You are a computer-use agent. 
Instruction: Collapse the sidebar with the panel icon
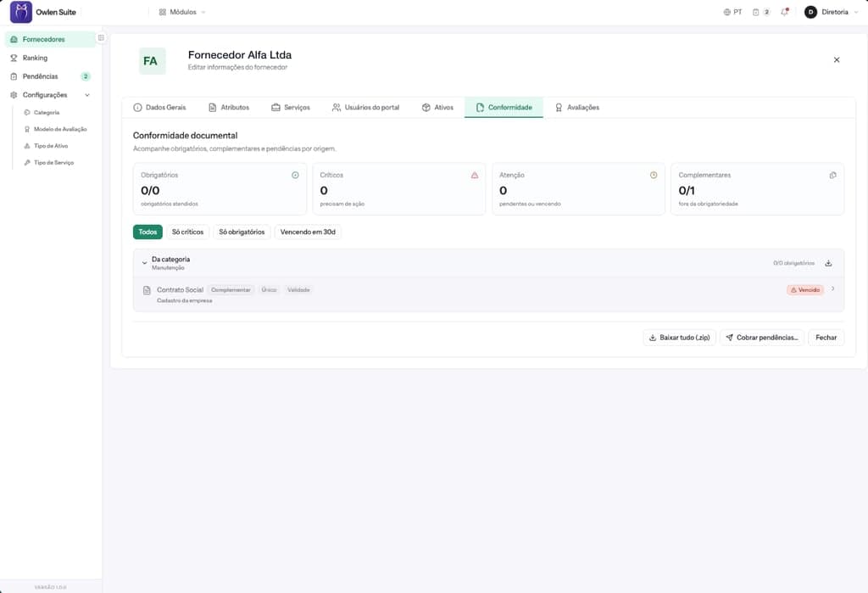click(x=101, y=37)
